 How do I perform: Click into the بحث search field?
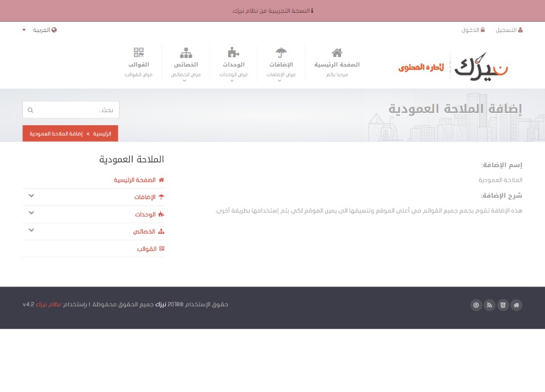point(75,110)
